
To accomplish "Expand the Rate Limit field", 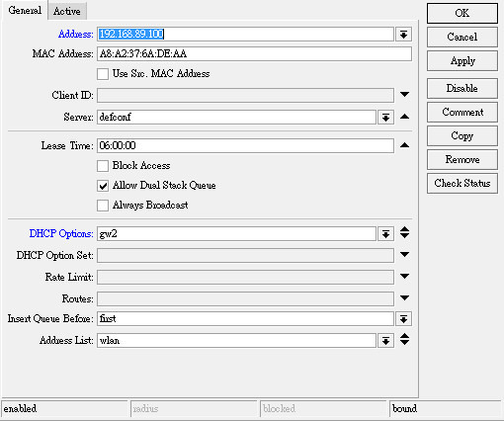I will 404,276.
